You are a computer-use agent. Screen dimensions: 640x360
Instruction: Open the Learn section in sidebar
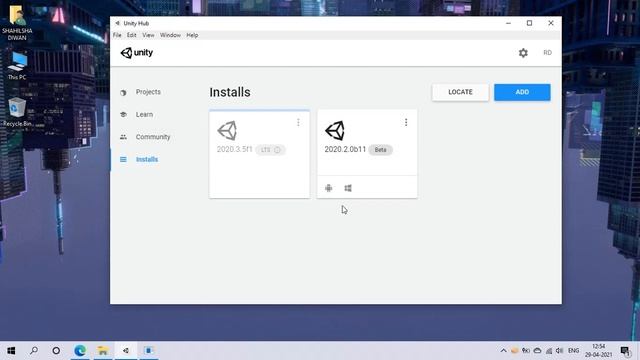tap(144, 115)
